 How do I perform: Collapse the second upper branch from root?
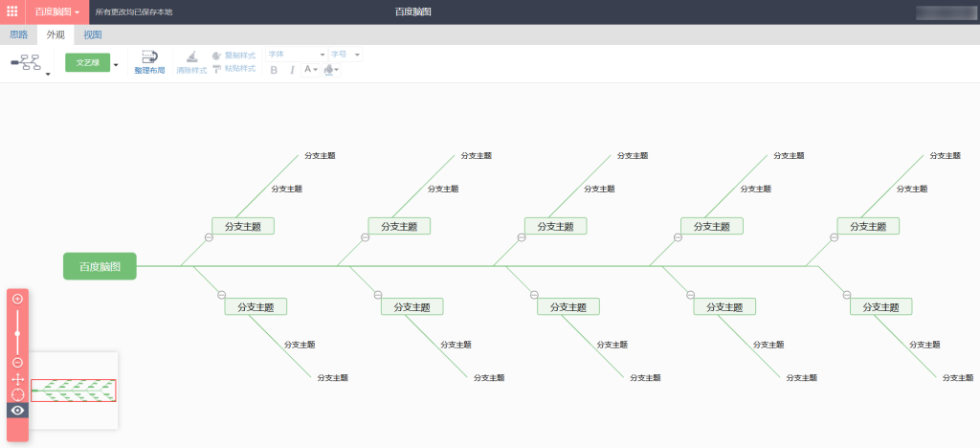pyautogui.click(x=365, y=237)
